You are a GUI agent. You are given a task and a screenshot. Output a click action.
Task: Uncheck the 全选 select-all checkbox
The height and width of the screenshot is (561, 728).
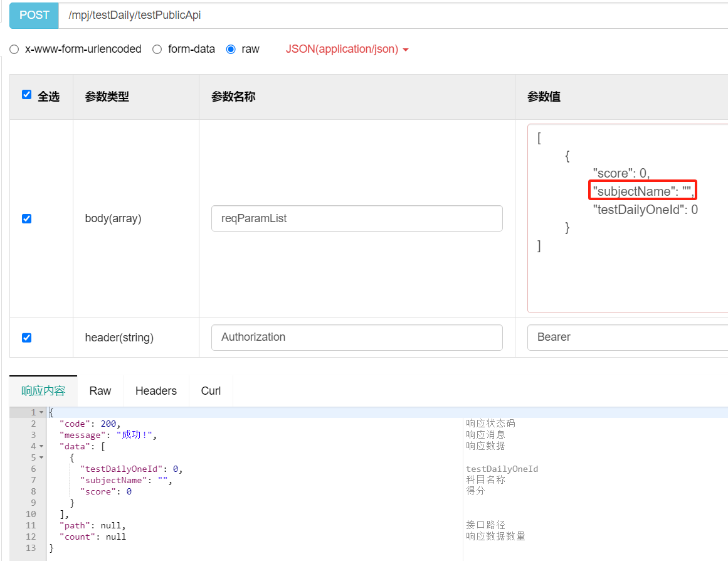pyautogui.click(x=26, y=94)
